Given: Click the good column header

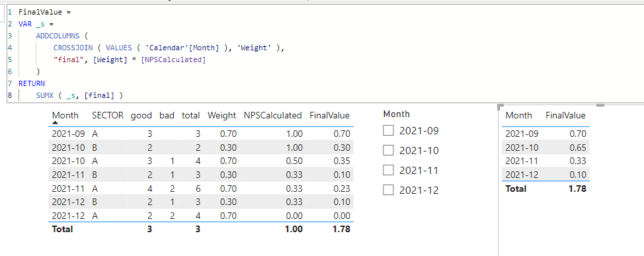Looking at the screenshot, I should (x=141, y=116).
